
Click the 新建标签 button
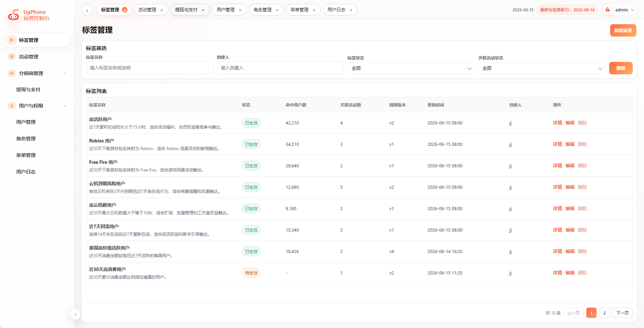point(623,30)
